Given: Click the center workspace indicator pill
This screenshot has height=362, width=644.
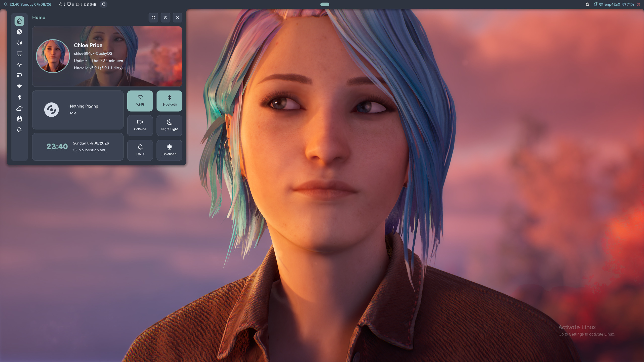Looking at the screenshot, I should (325, 4).
